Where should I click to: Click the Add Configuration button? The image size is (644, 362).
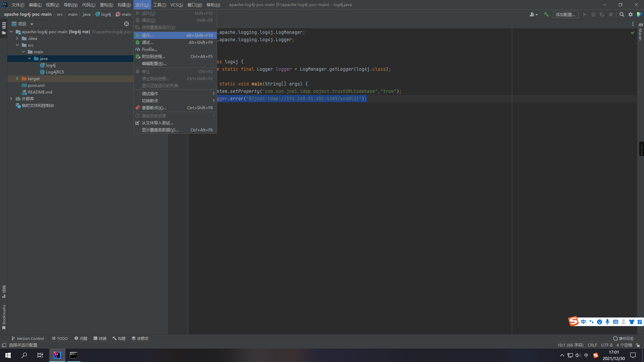coord(565,14)
